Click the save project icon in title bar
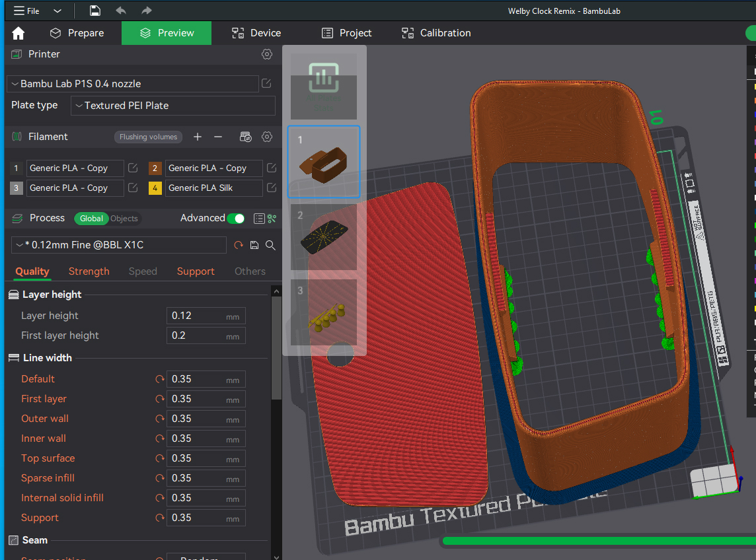Viewport: 756px width, 560px height. [94, 11]
